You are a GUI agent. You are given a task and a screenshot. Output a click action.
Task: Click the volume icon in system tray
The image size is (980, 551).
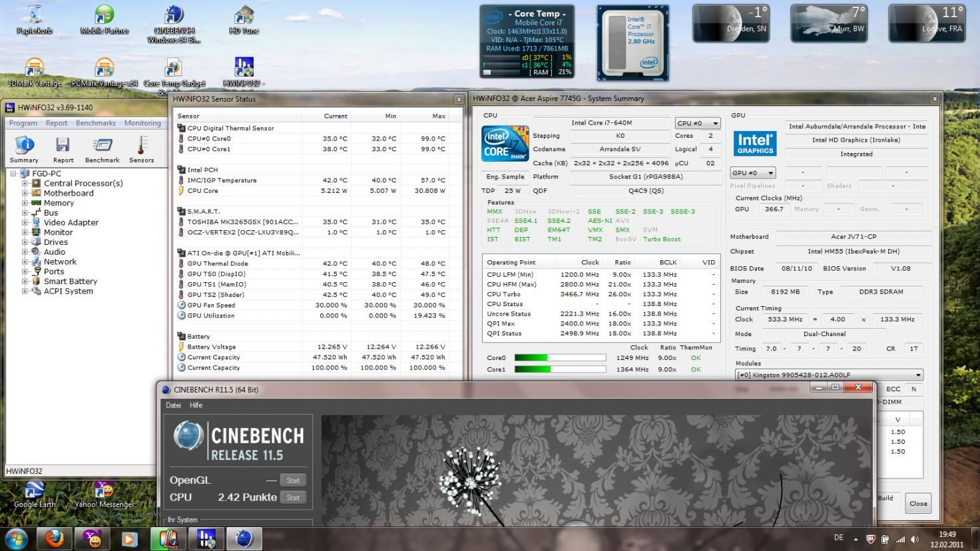click(x=915, y=539)
